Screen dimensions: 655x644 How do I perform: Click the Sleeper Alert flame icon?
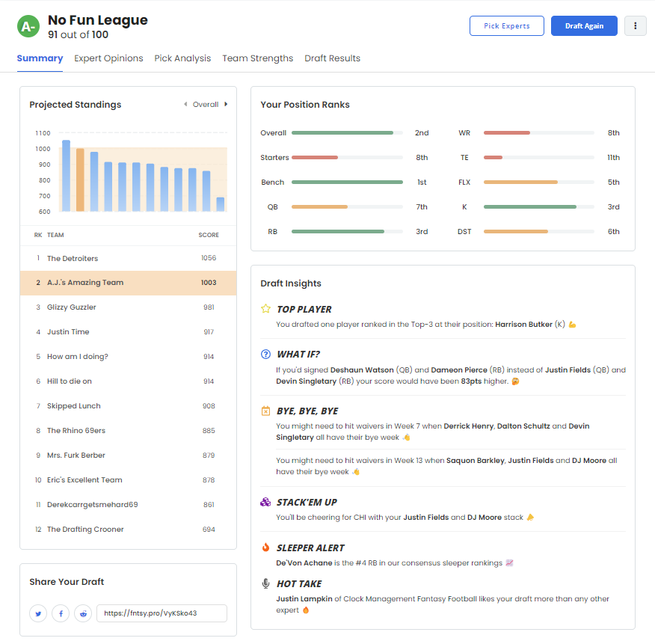[x=265, y=548]
